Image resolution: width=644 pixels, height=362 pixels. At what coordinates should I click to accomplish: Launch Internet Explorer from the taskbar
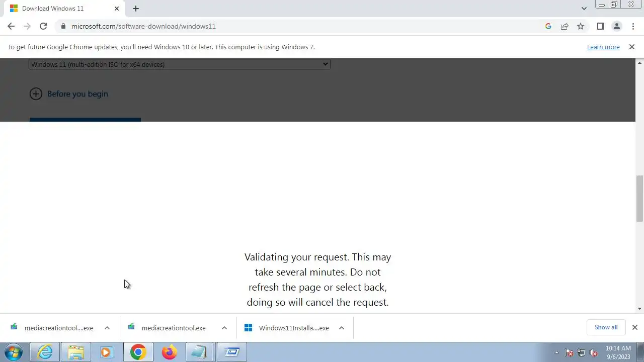point(45,352)
